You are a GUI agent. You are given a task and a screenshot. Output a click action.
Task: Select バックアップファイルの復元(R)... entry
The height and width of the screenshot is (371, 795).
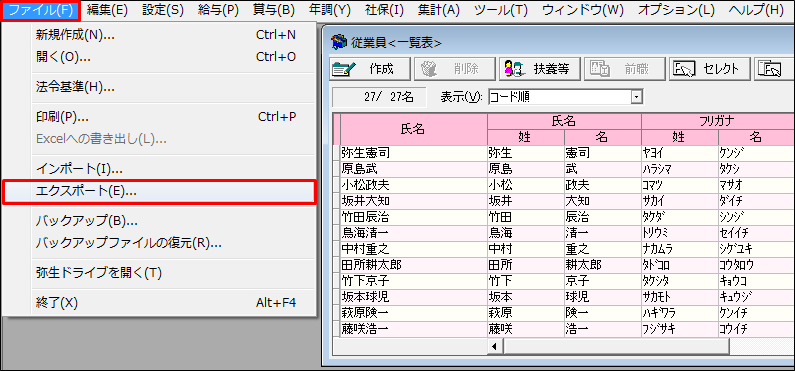(160, 243)
